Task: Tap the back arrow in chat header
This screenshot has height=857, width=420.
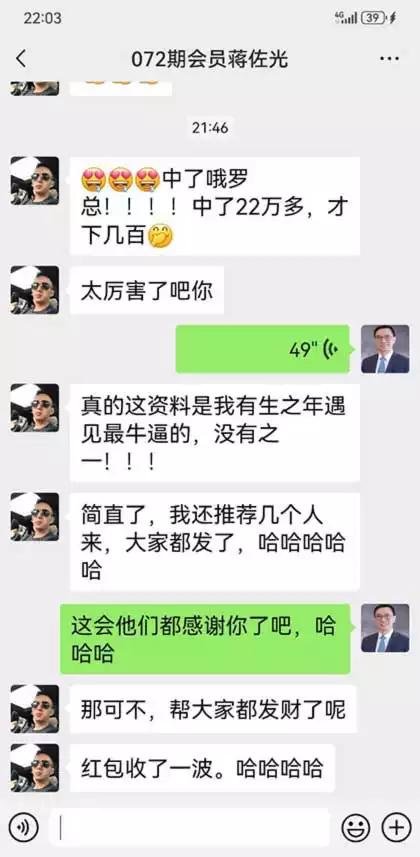Action: 21,59
